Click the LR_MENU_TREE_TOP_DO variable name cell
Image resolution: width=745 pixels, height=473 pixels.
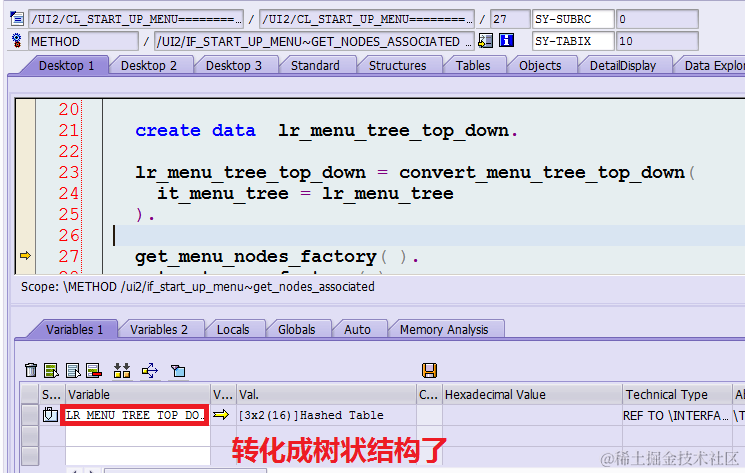coord(135,415)
